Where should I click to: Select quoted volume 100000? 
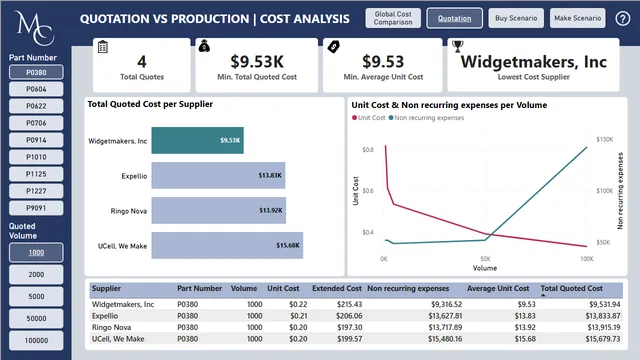pyautogui.click(x=36, y=340)
